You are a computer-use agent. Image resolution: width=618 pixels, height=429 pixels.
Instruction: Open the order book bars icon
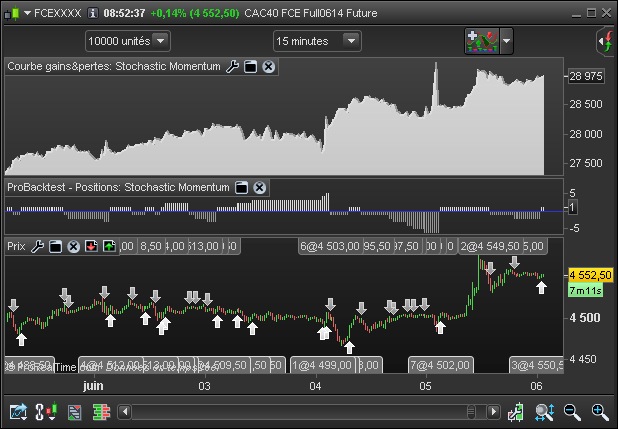(x=101, y=412)
